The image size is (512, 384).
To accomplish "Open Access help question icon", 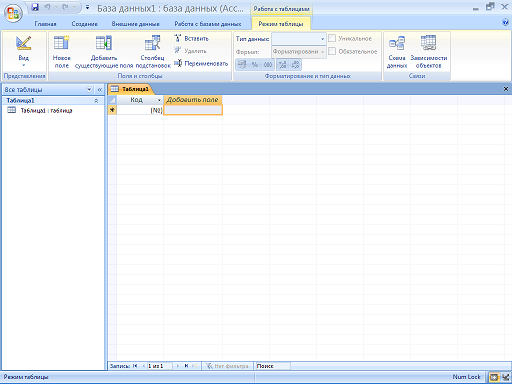I will point(505,23).
